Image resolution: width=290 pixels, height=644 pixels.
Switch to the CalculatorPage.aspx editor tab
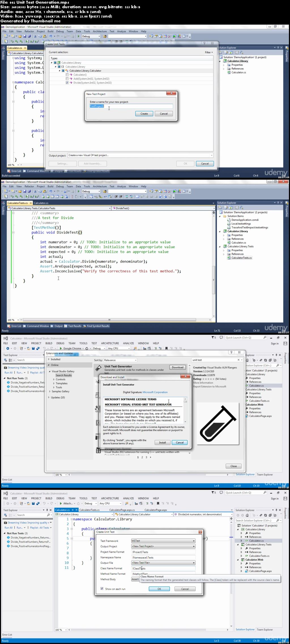click(x=155, y=510)
